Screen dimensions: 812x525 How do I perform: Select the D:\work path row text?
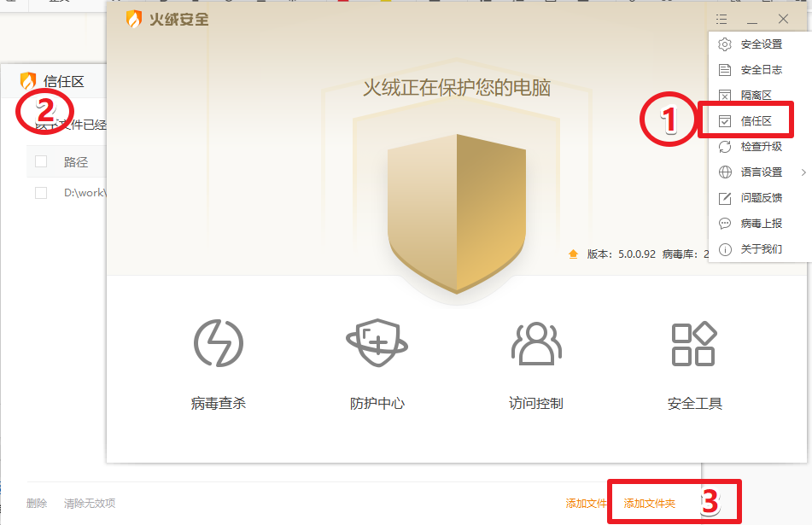85,193
